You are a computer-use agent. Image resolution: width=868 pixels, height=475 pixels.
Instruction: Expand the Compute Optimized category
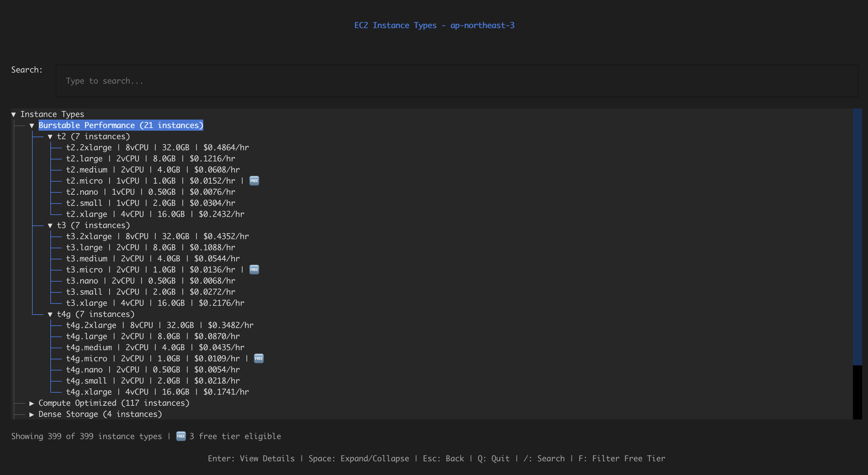[x=32, y=403]
